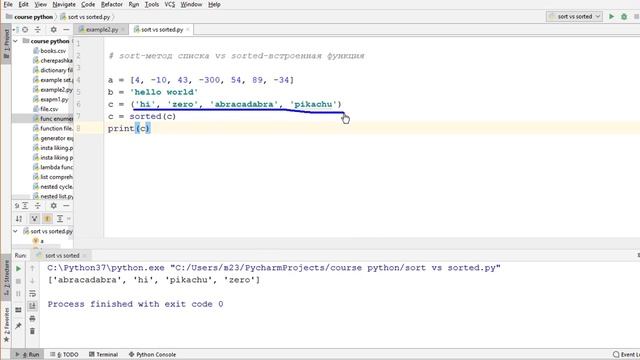Stop the process in Run panel

[x=18, y=281]
